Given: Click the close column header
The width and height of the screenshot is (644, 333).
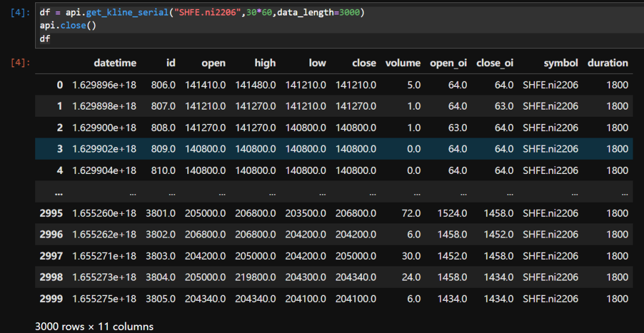Looking at the screenshot, I should coord(364,63).
